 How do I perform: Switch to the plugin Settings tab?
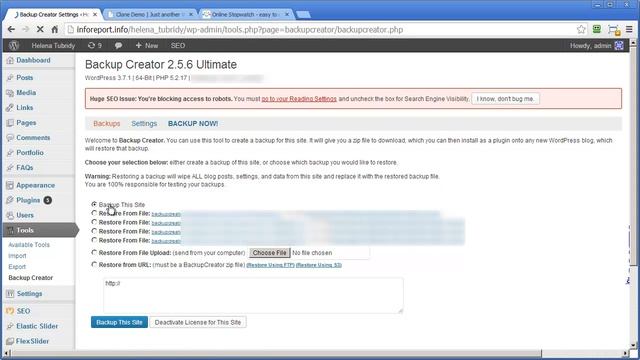click(144, 124)
